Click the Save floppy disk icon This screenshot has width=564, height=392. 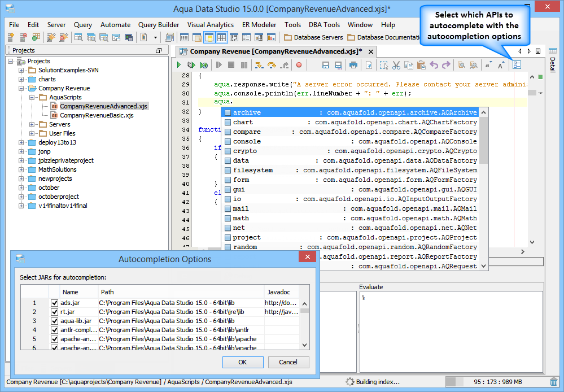click(326, 66)
